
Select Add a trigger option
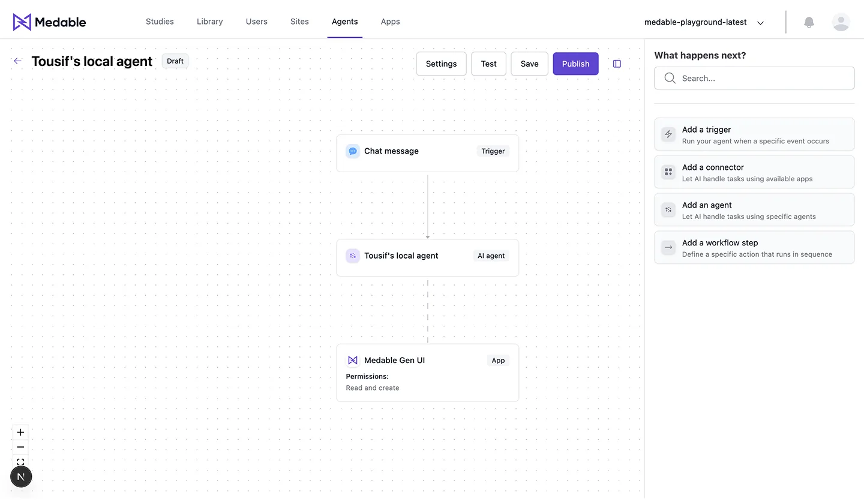[x=754, y=134]
